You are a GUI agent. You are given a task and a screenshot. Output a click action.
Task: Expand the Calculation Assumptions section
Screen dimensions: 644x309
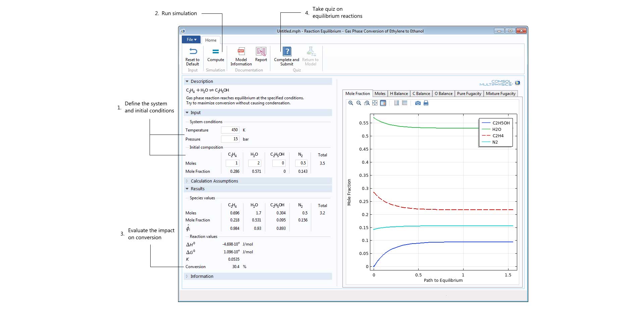[x=214, y=181]
